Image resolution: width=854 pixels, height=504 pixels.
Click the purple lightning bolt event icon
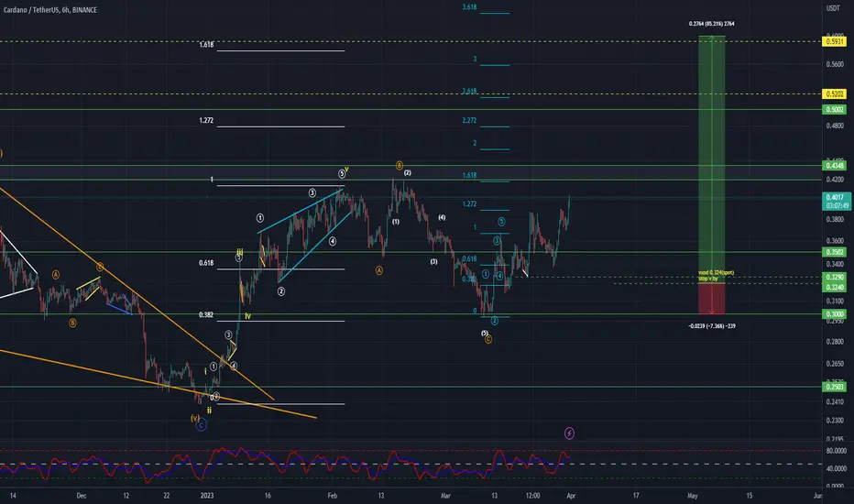569,433
